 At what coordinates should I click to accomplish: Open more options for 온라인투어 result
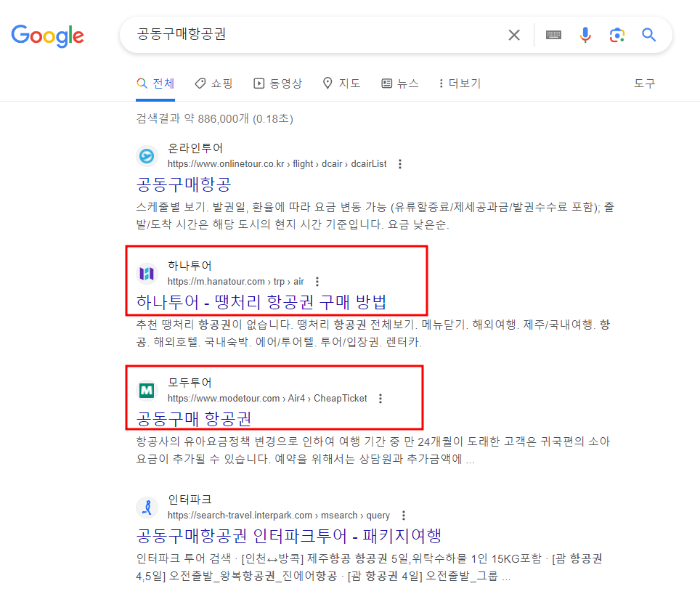click(400, 164)
